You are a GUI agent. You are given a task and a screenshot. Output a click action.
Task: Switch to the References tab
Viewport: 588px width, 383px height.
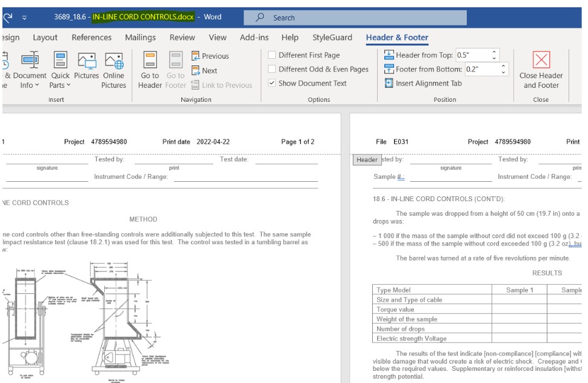92,38
